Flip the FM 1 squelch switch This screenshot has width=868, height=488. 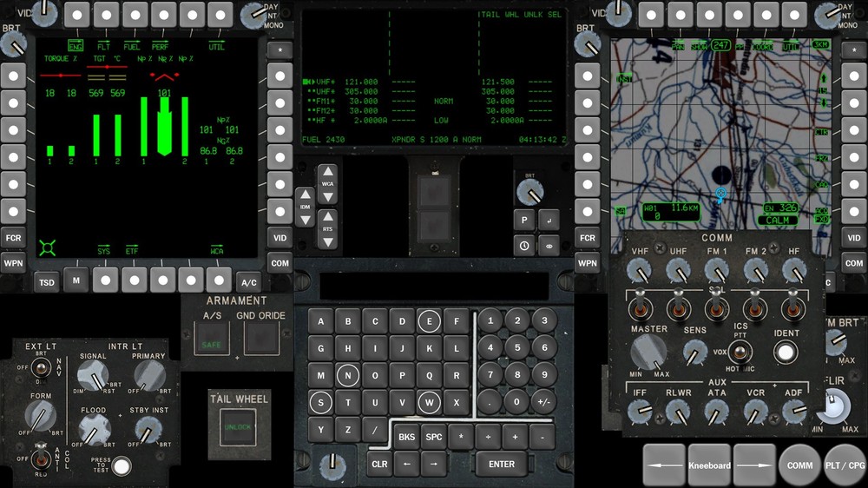(x=716, y=307)
